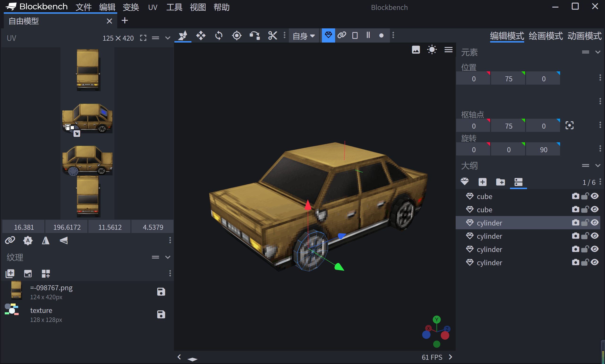Add mesh with the diamond icon in outliner

point(464,182)
